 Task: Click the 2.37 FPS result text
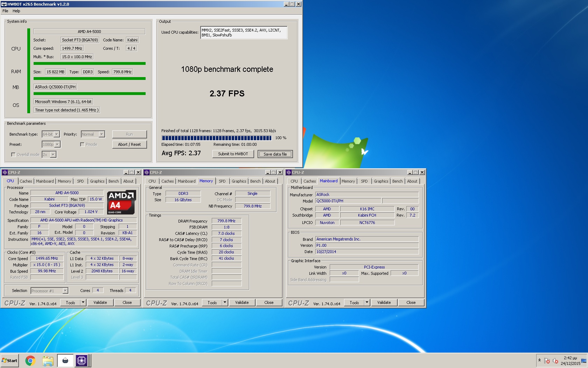tap(227, 94)
